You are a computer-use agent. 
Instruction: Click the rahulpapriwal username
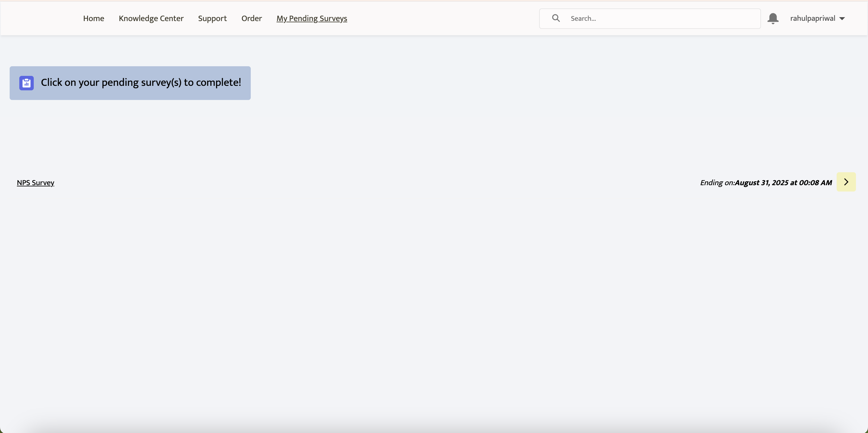click(813, 19)
